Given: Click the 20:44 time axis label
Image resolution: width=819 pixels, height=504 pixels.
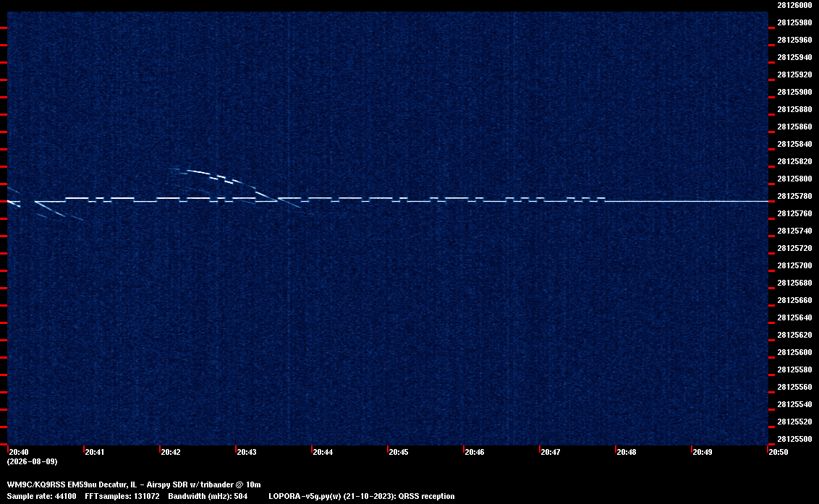Looking at the screenshot, I should click(x=323, y=452).
